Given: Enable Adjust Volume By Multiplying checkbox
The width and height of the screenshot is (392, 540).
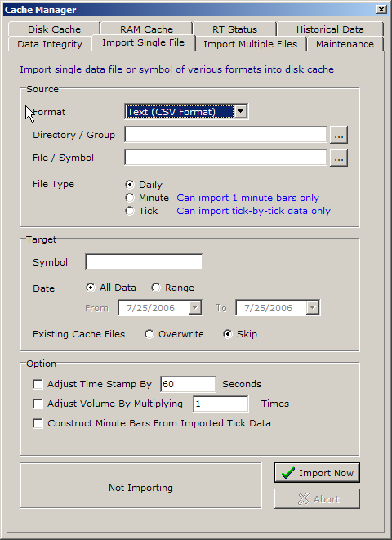Looking at the screenshot, I should coord(38,404).
